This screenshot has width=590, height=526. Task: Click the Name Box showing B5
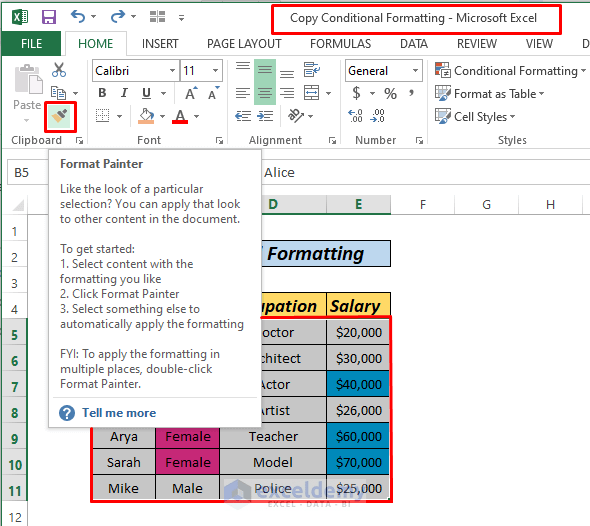click(28, 173)
